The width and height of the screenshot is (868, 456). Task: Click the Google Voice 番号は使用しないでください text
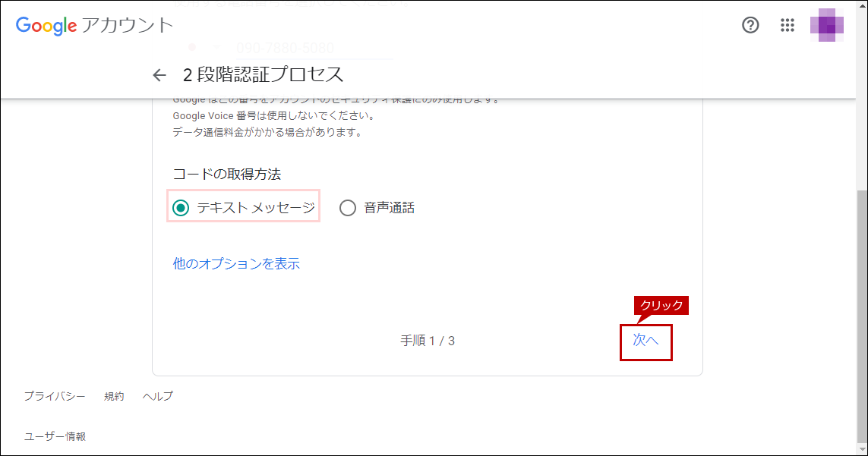tap(274, 116)
